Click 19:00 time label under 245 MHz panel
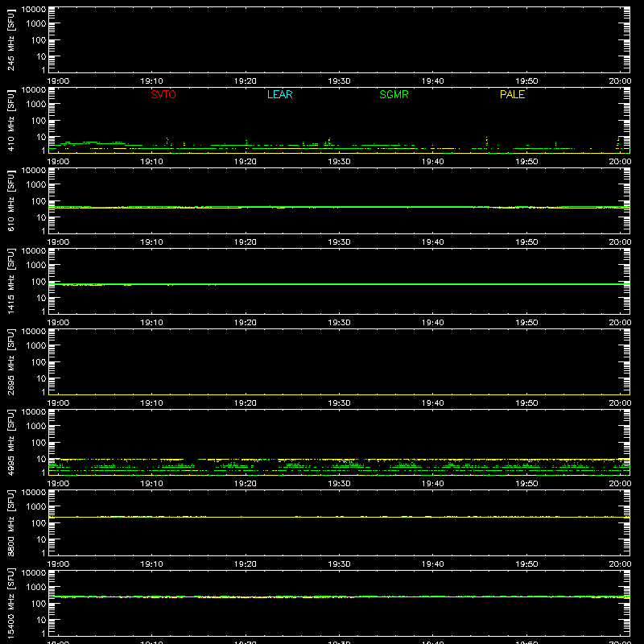 [x=58, y=81]
